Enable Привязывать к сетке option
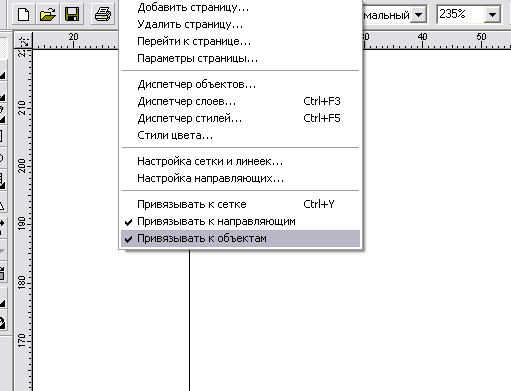Viewport: 511px width, 391px height. coord(241,204)
